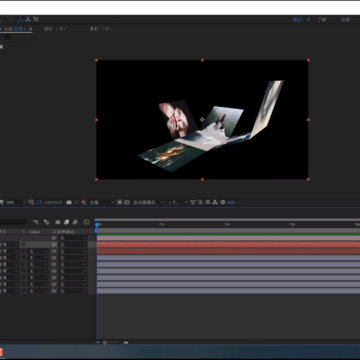The height and width of the screenshot is (360, 360).
Task: Click the timeline zoom-out mountain icon
Action: (98, 342)
